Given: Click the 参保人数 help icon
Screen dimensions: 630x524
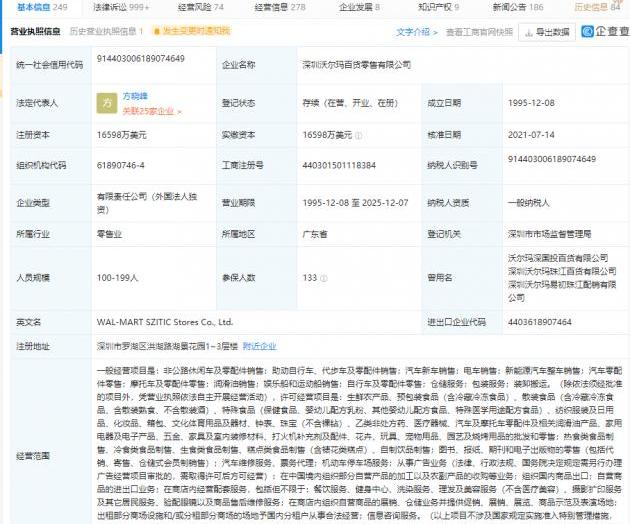Looking at the screenshot, I should click(261, 278).
